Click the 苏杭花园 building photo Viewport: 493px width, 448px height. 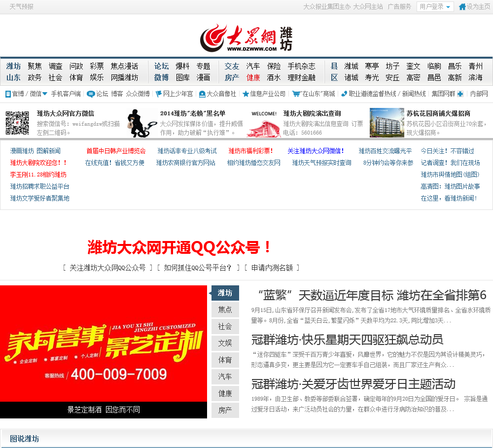click(387, 123)
